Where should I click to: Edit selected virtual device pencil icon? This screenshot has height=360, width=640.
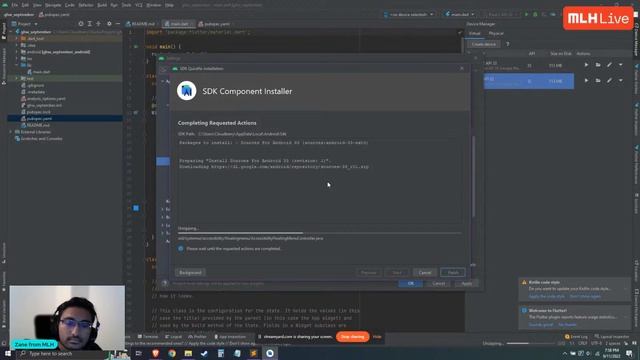point(609,81)
